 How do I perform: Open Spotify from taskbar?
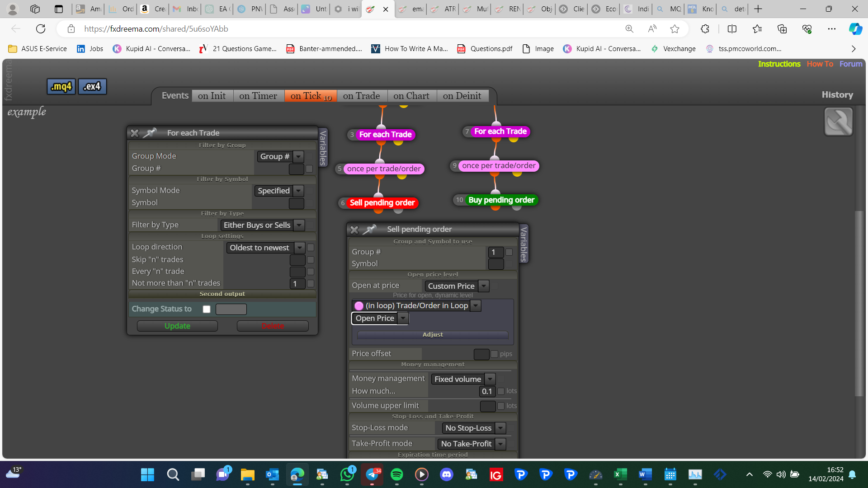point(396,474)
